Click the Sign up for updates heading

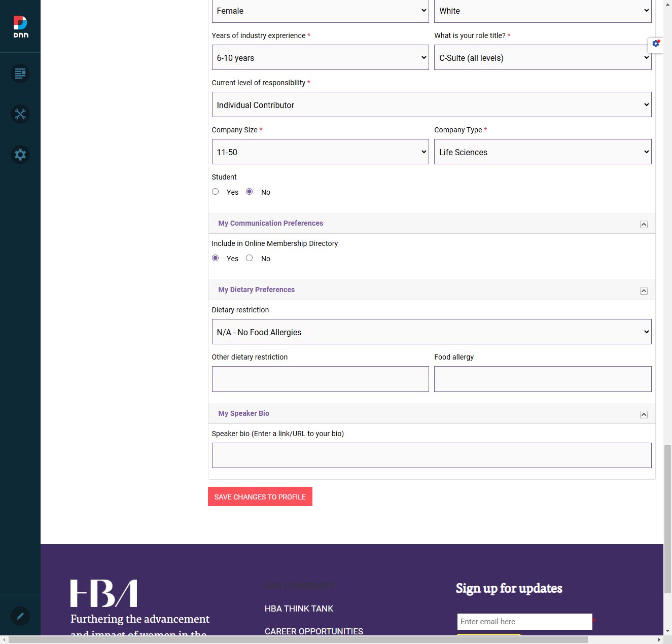(x=509, y=588)
